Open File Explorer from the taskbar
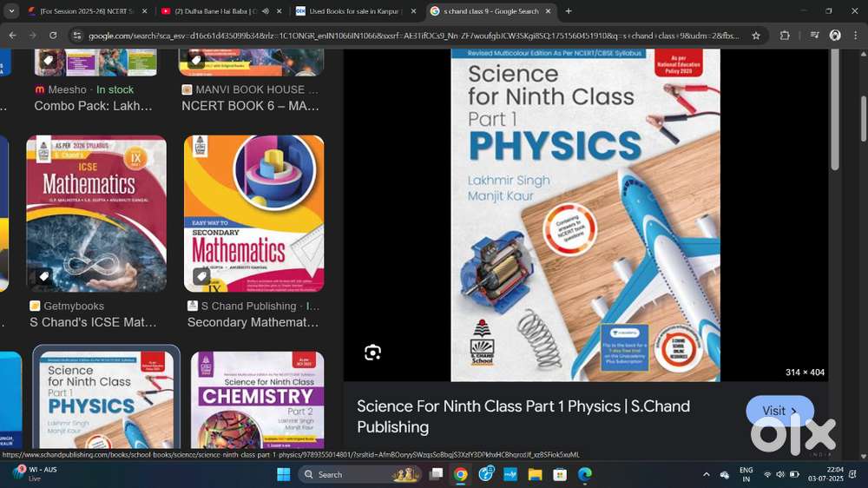Screen dimensions: 868x488 pyautogui.click(x=535, y=475)
